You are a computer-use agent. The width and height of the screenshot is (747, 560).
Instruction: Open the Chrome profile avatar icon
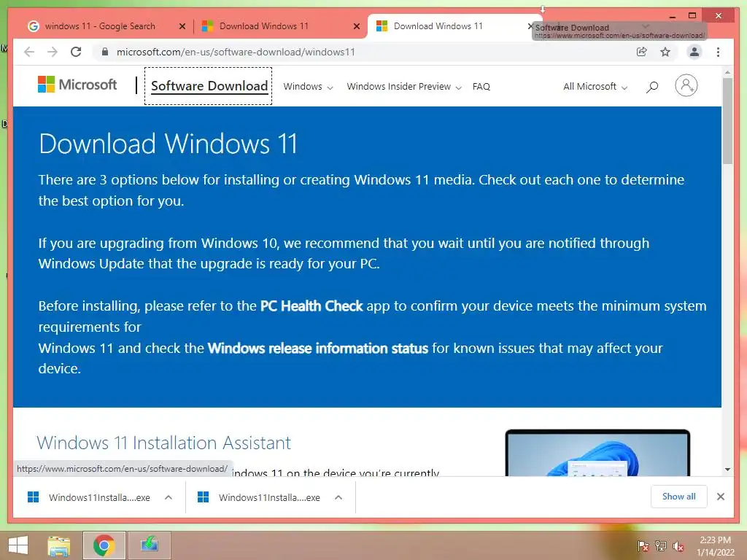click(694, 52)
